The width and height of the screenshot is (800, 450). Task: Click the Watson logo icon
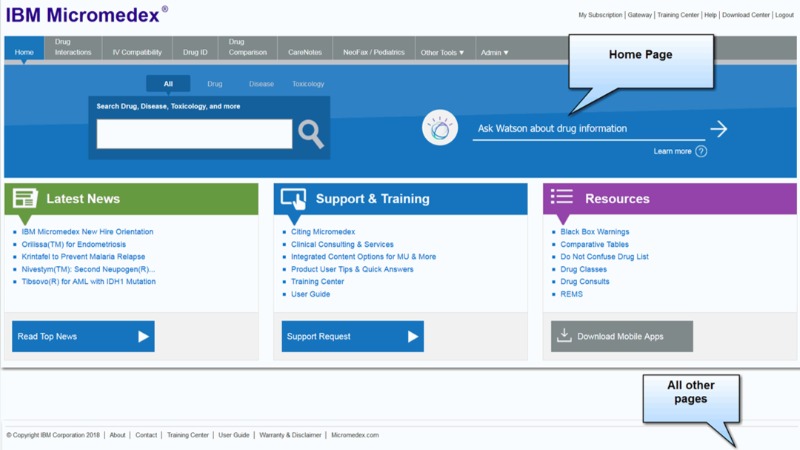pyautogui.click(x=439, y=129)
